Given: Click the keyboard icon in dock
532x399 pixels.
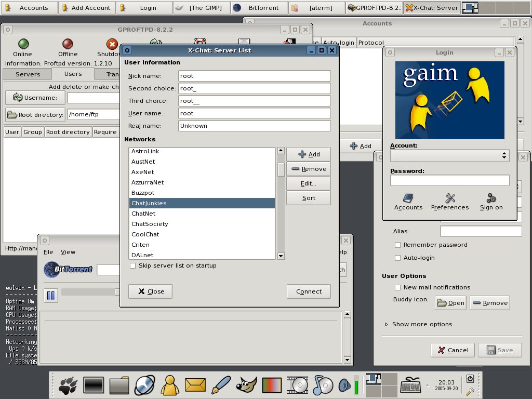Looking at the screenshot, I should (410, 385).
